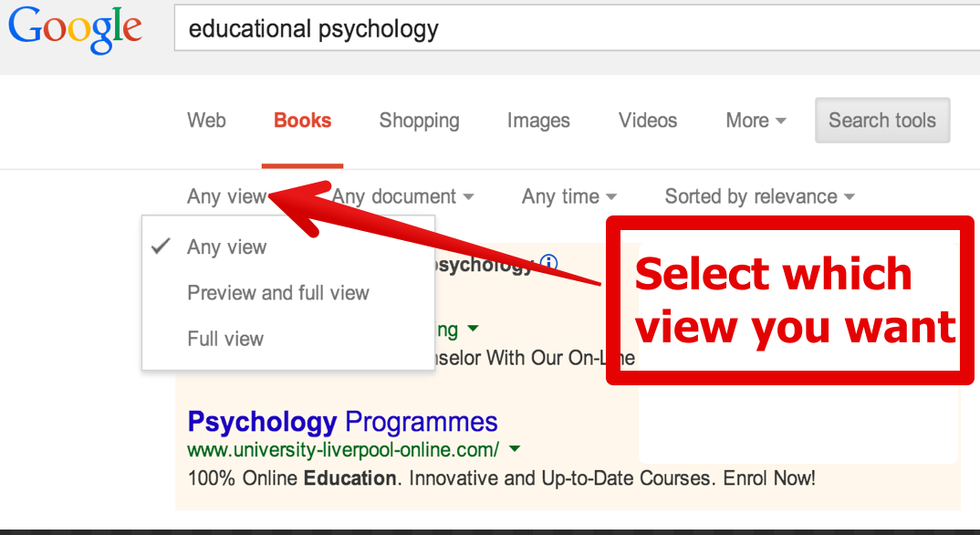The height and width of the screenshot is (535, 980).
Task: Switch to the Images tab
Action: click(x=538, y=120)
